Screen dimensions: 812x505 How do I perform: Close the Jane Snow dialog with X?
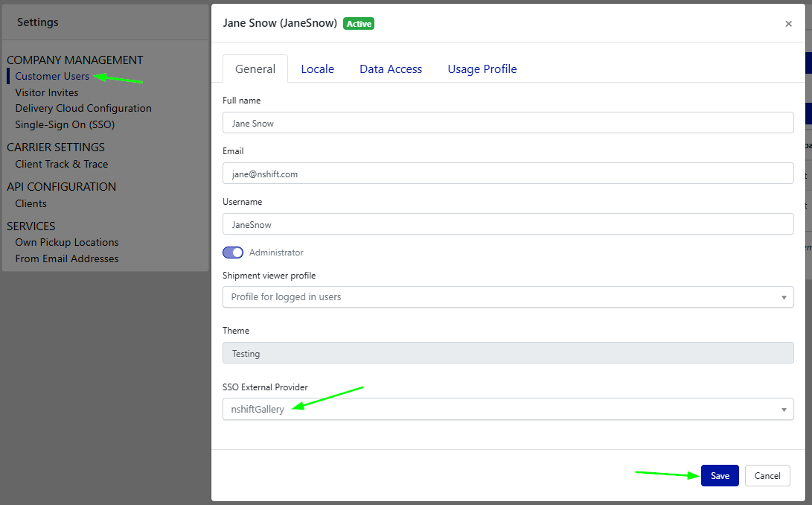pyautogui.click(x=788, y=24)
